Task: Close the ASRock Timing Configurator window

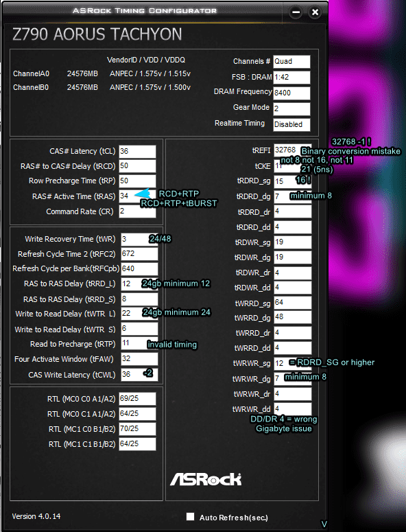Action: pos(315,12)
